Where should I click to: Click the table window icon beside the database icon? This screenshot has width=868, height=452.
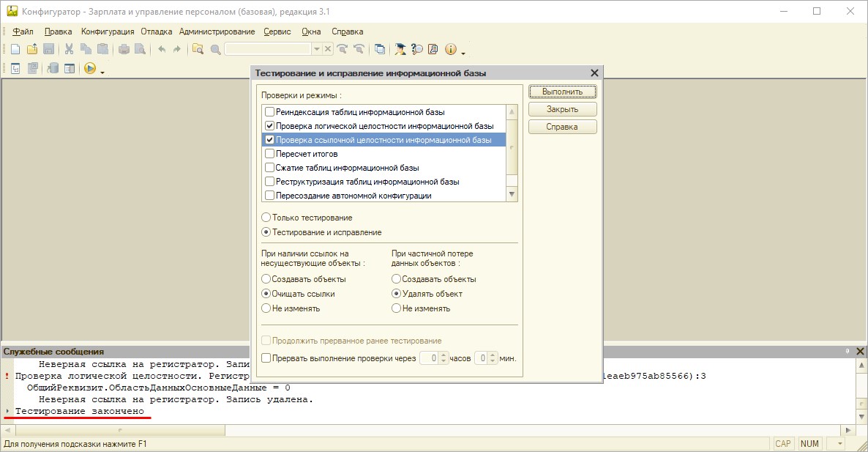70,69
